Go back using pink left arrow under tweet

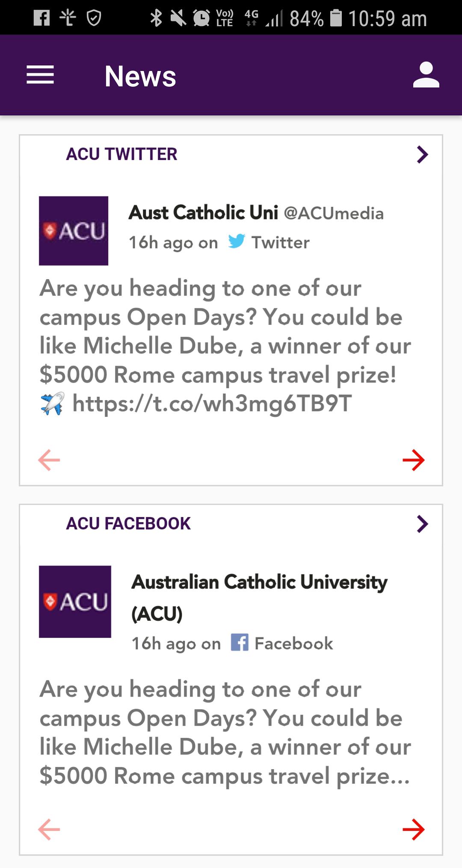48,461
